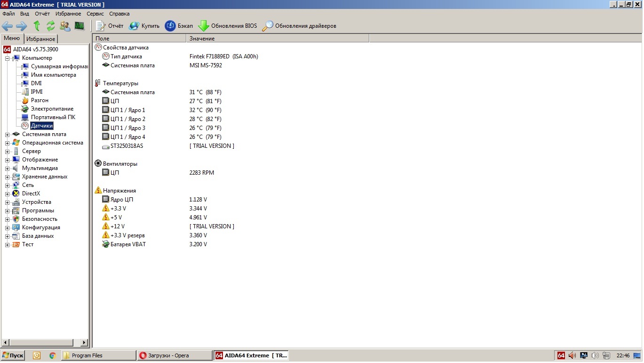Open Обновления BIOS from the toolbar
Screen dimensions: 644x363
228,26
